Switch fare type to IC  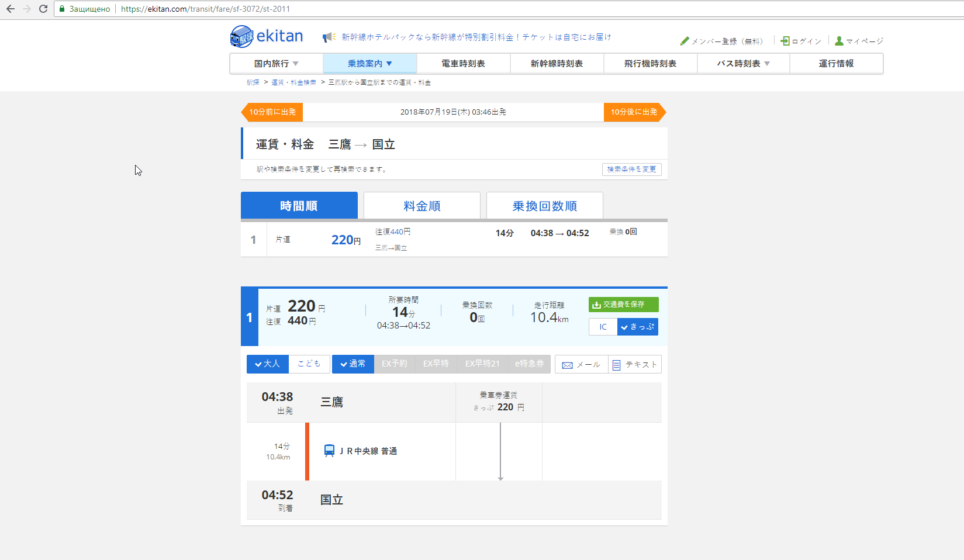[603, 327]
